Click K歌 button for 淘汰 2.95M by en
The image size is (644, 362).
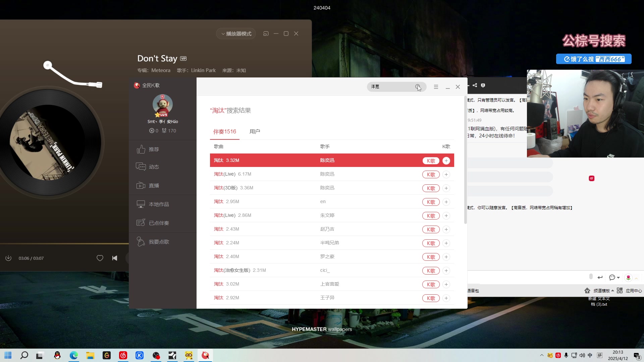click(431, 202)
